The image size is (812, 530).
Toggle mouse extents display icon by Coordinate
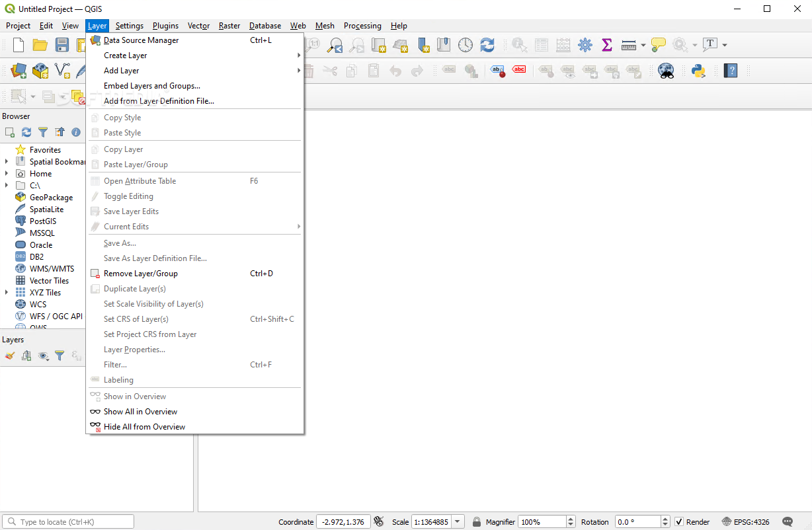[x=379, y=521]
